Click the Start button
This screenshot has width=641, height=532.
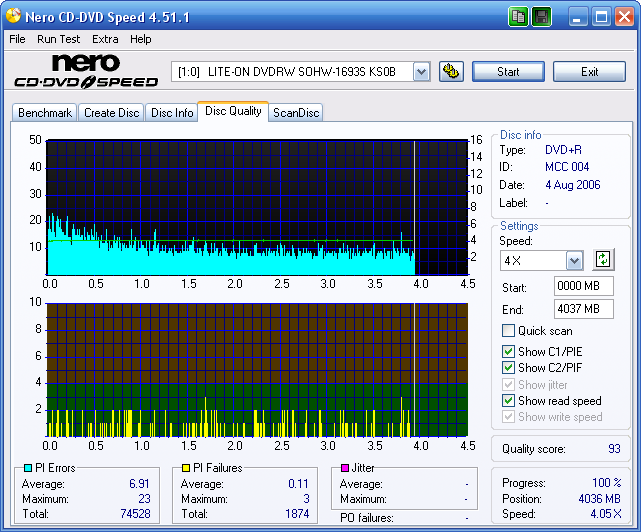[508, 72]
